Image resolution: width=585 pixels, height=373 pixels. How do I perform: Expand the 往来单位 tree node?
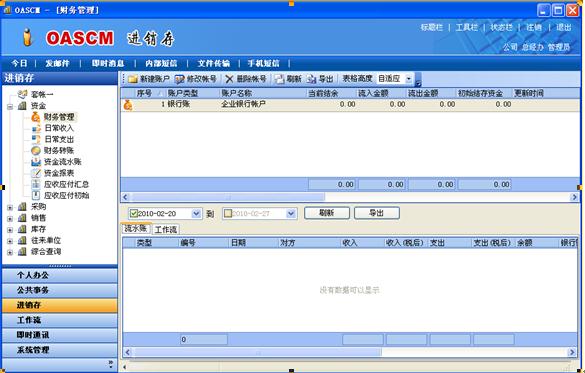click(10, 241)
